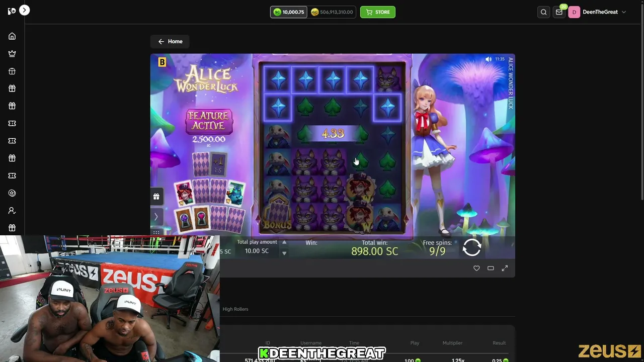Decrease total play amount with down arrow
This screenshot has width=644, height=362.
pyautogui.click(x=284, y=253)
